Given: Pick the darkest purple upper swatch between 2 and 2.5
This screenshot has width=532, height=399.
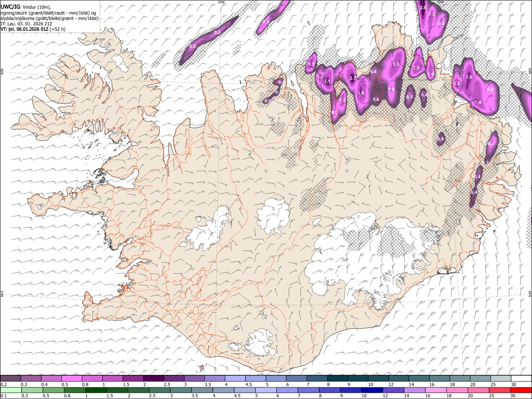Looking at the screenshot, I should 153,378.
